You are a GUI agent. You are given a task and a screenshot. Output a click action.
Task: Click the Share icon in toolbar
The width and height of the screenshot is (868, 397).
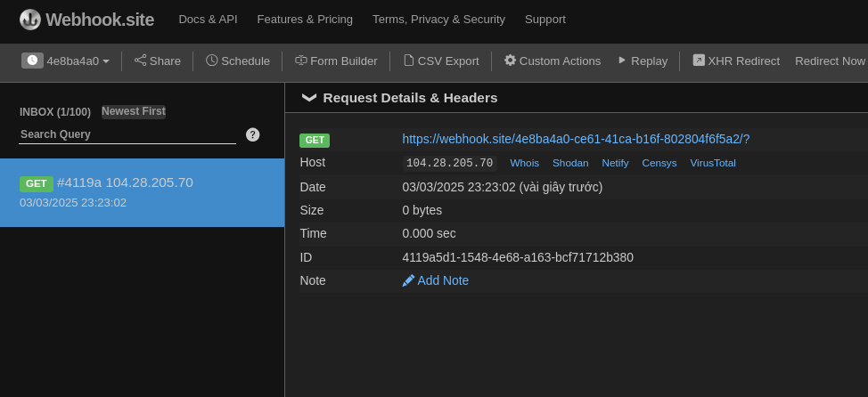(141, 61)
